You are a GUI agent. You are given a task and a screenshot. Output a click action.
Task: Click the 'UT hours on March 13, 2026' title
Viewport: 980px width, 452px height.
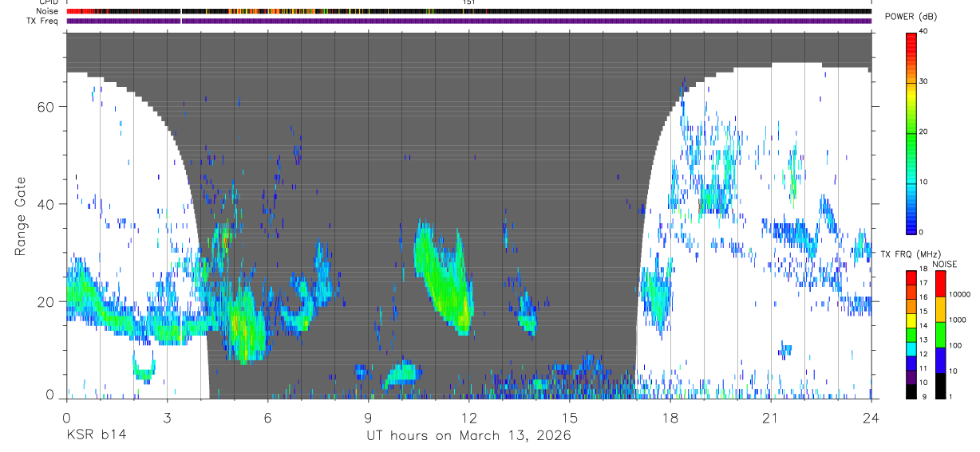tap(468, 436)
